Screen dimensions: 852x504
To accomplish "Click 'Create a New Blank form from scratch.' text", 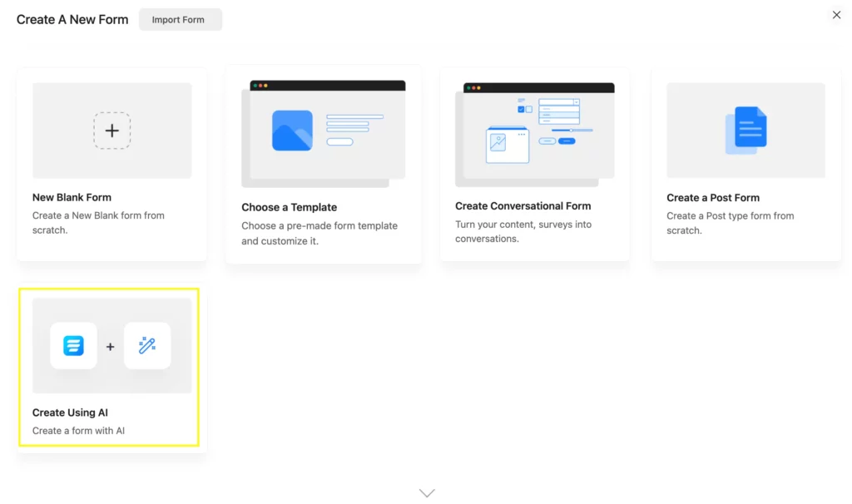I will [x=98, y=223].
